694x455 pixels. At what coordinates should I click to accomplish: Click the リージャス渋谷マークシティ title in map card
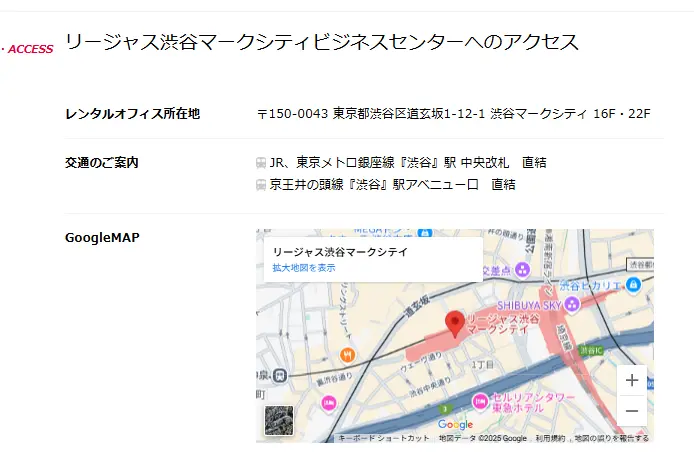click(x=340, y=252)
